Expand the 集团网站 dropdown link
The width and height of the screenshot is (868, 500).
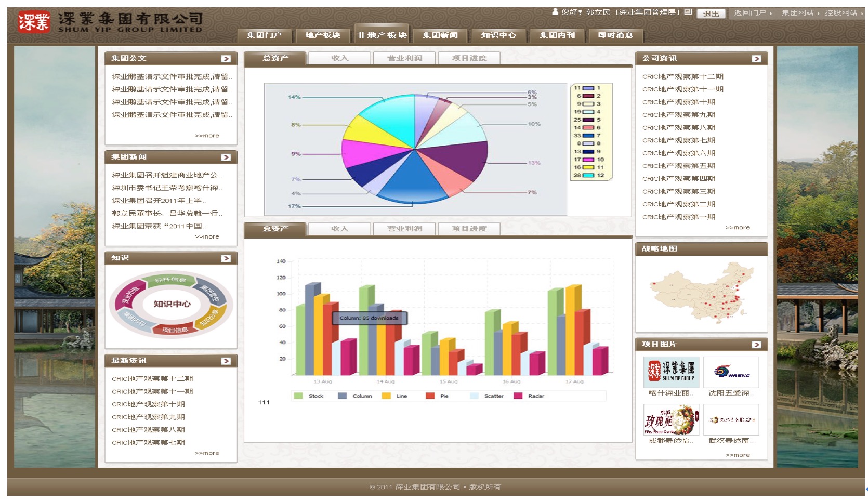point(800,13)
